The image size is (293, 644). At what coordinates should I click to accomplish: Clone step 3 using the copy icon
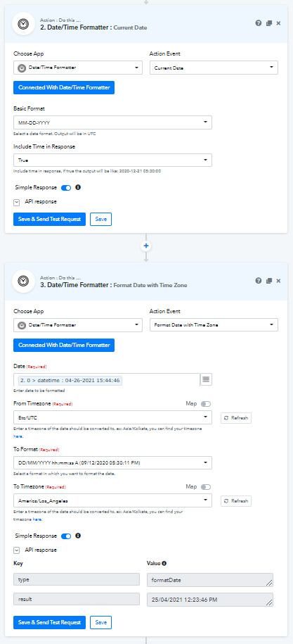pyautogui.click(x=269, y=281)
